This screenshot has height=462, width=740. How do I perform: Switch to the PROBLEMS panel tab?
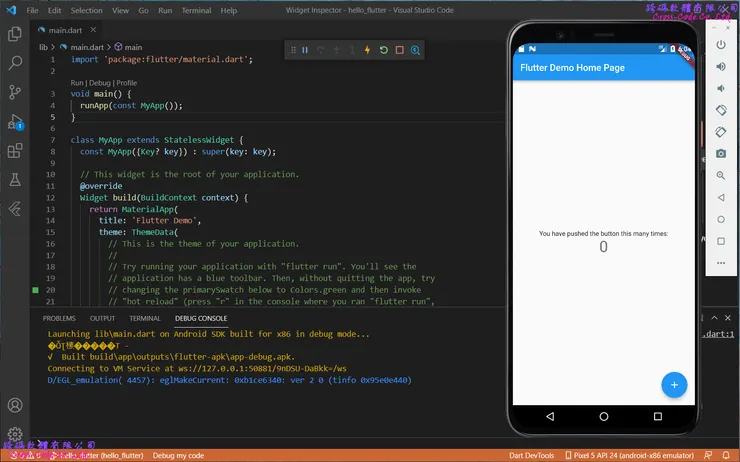59,318
